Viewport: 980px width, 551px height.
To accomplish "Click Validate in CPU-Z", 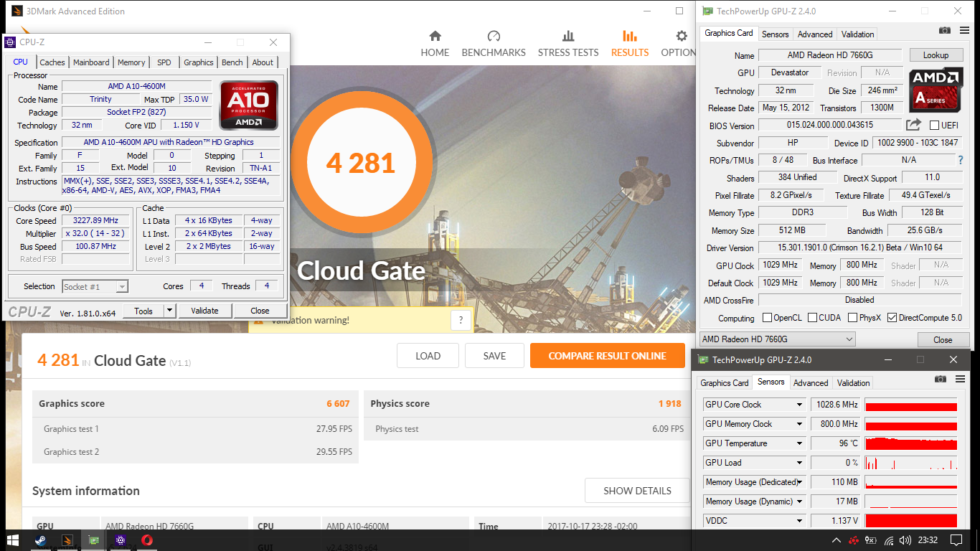I will 204,311.
